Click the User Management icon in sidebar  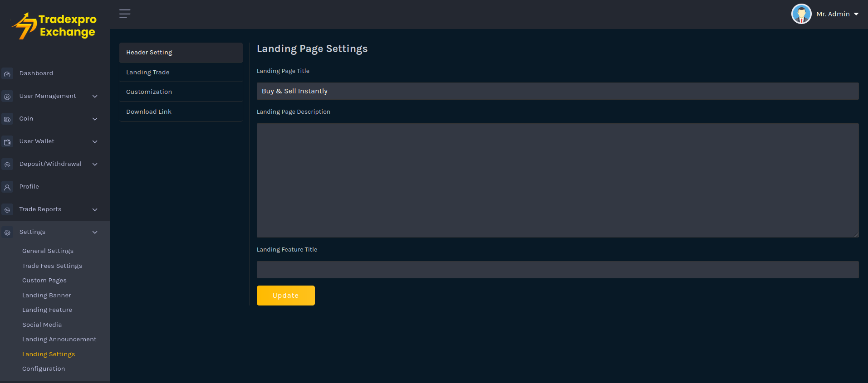click(7, 97)
